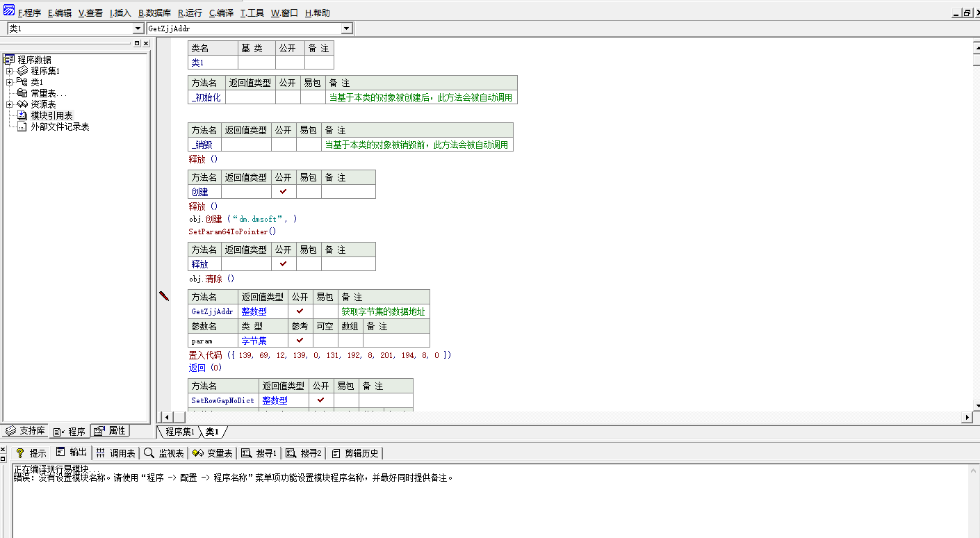Click the SetParam64ToPointer() code line
The width and height of the screenshot is (980, 538).
[x=232, y=231]
